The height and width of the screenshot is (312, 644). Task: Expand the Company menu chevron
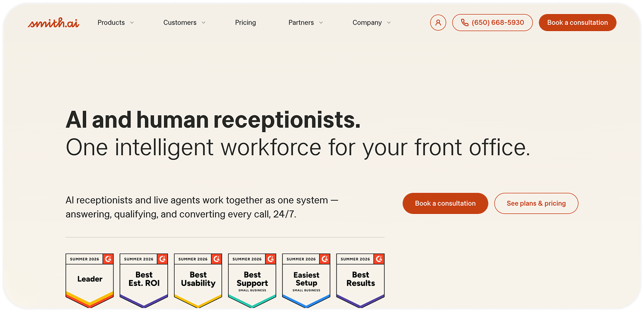[x=389, y=23]
